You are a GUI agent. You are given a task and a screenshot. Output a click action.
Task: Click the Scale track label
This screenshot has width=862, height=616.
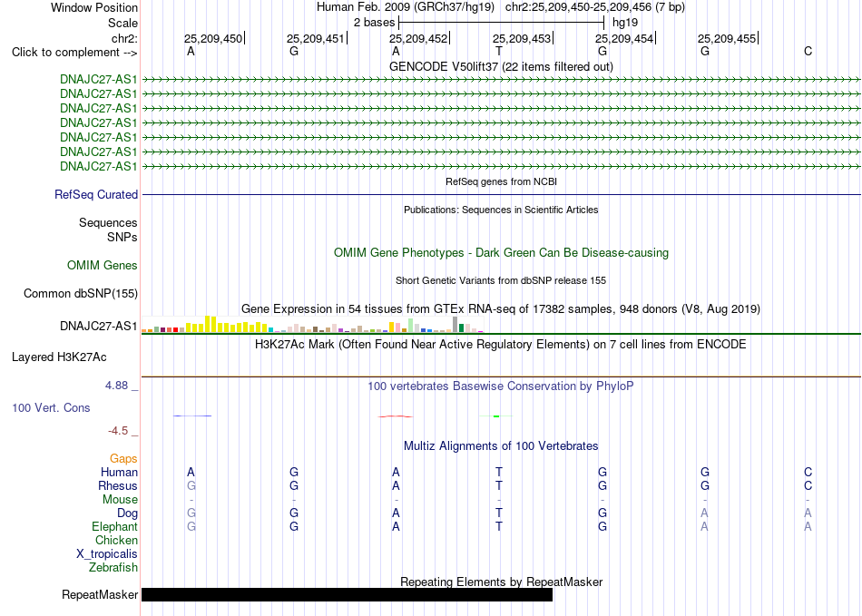122,23
